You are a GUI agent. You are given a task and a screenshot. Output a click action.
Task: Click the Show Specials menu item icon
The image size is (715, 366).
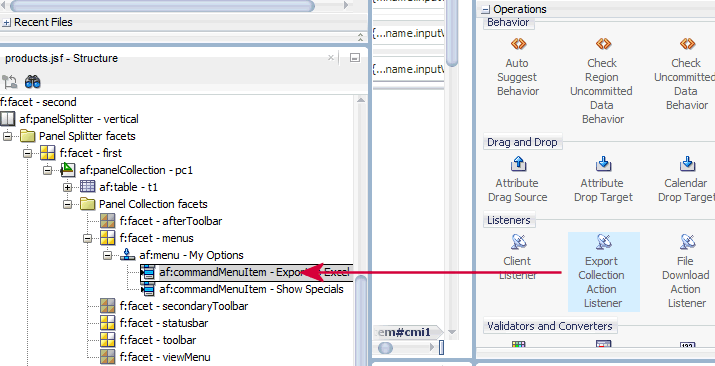[148, 289]
